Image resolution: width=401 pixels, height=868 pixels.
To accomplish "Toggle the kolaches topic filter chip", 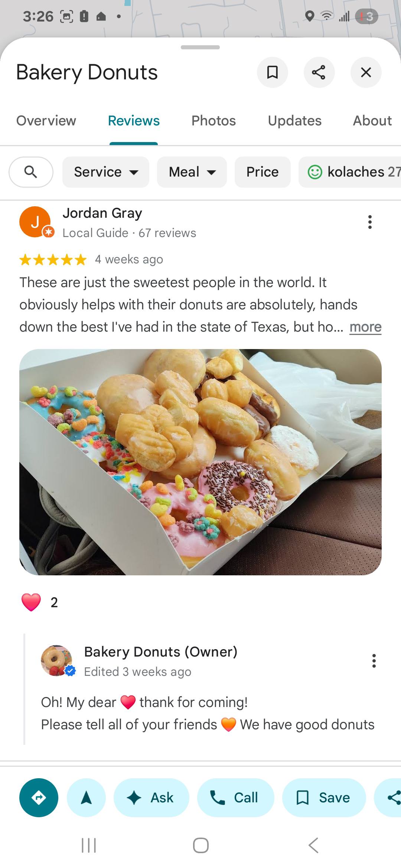I will pyautogui.click(x=350, y=172).
